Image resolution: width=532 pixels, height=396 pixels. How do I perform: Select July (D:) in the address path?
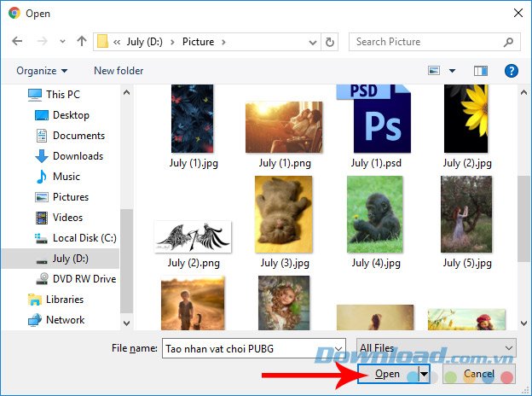pos(145,42)
